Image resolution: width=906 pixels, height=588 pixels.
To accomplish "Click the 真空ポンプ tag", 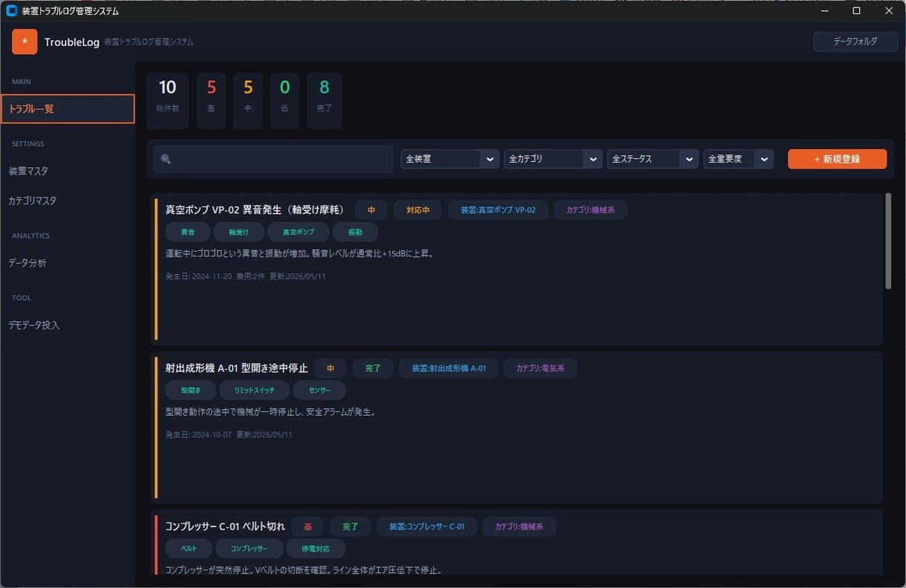I will 299,232.
